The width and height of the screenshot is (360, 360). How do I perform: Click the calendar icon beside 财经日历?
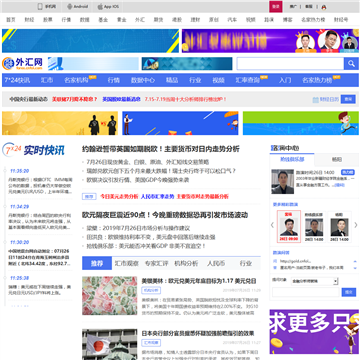(x=315, y=100)
